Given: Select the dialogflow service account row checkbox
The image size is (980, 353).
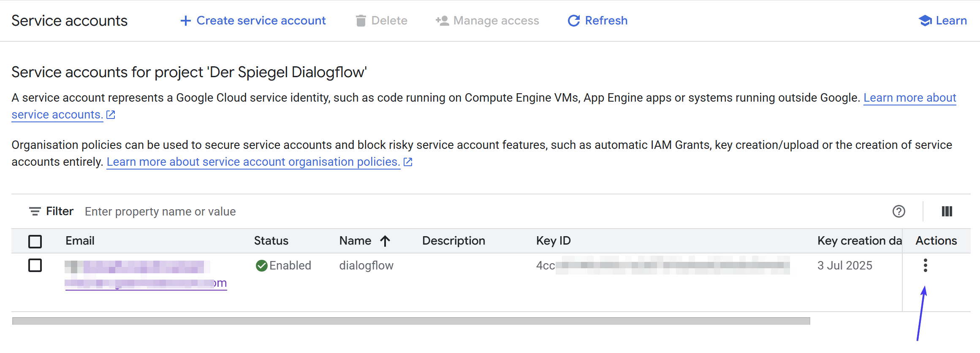Looking at the screenshot, I should pos(35,266).
